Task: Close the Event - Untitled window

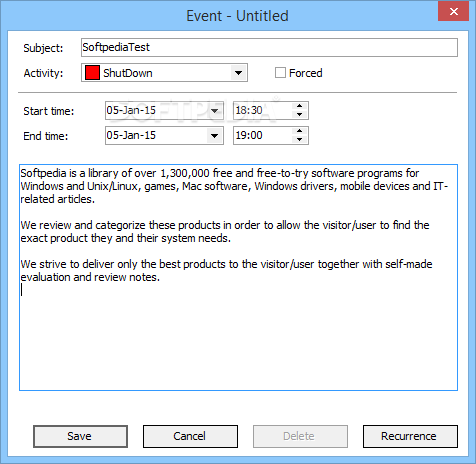Action: pos(453,11)
